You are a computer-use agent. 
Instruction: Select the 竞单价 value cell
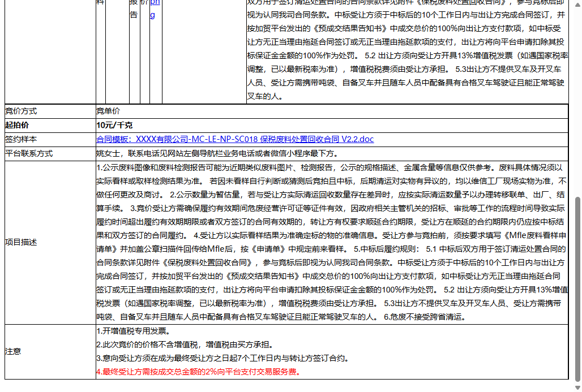(332, 111)
